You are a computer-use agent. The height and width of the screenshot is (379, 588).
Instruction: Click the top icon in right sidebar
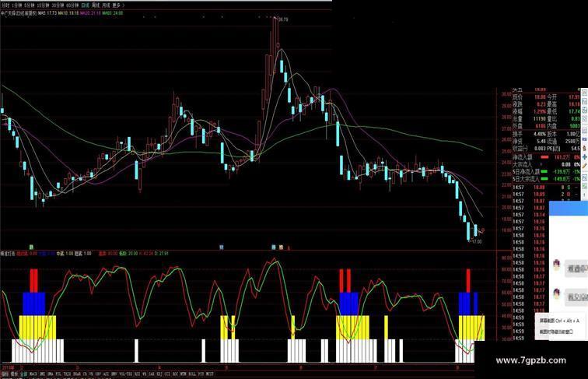pos(585,93)
